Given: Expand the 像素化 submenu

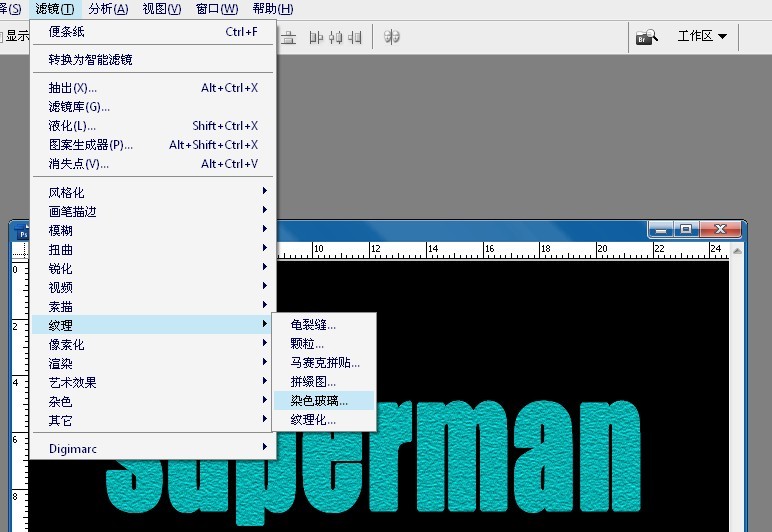Looking at the screenshot, I should coord(153,344).
